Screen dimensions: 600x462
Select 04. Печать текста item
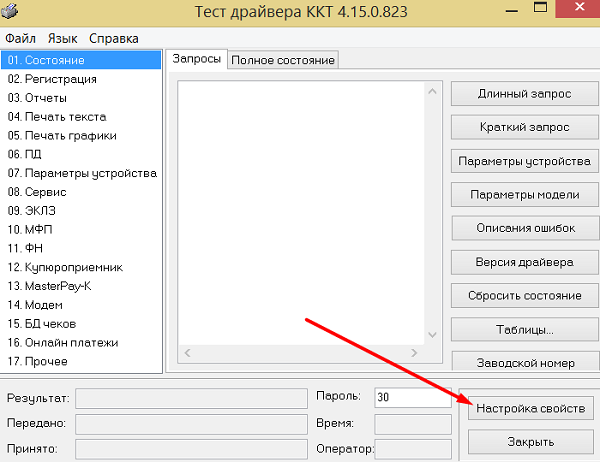[x=81, y=117]
